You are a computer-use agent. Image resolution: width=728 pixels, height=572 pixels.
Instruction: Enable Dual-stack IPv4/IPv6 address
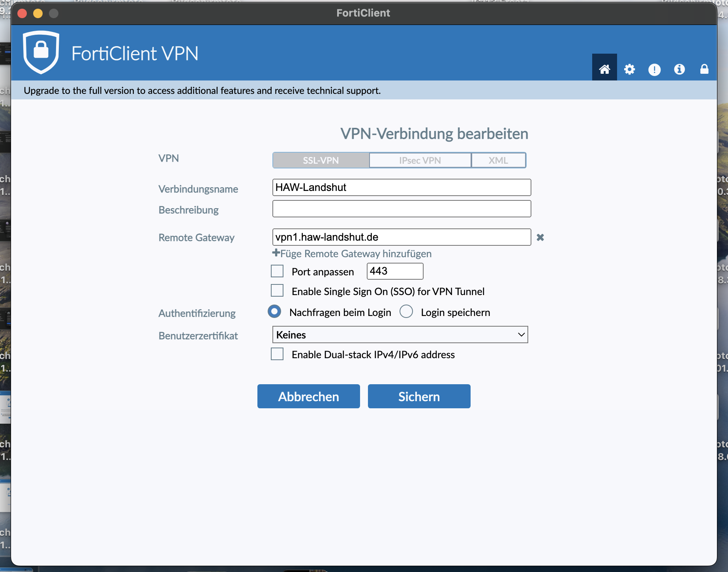coord(277,354)
